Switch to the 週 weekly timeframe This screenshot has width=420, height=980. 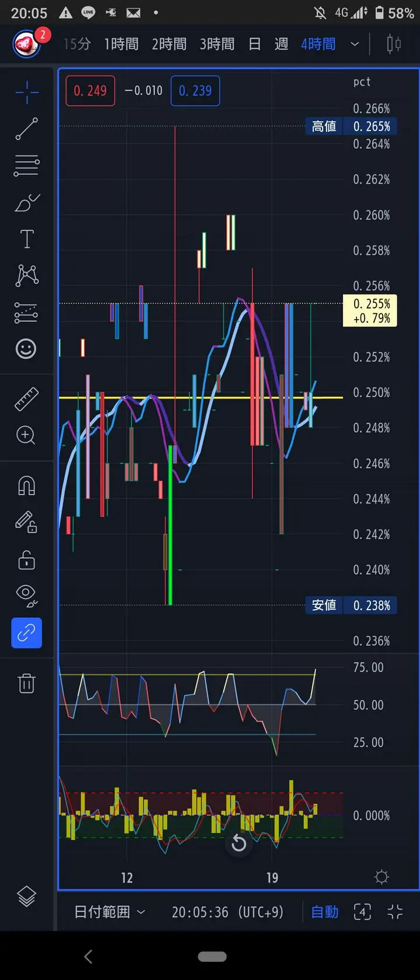[x=281, y=44]
